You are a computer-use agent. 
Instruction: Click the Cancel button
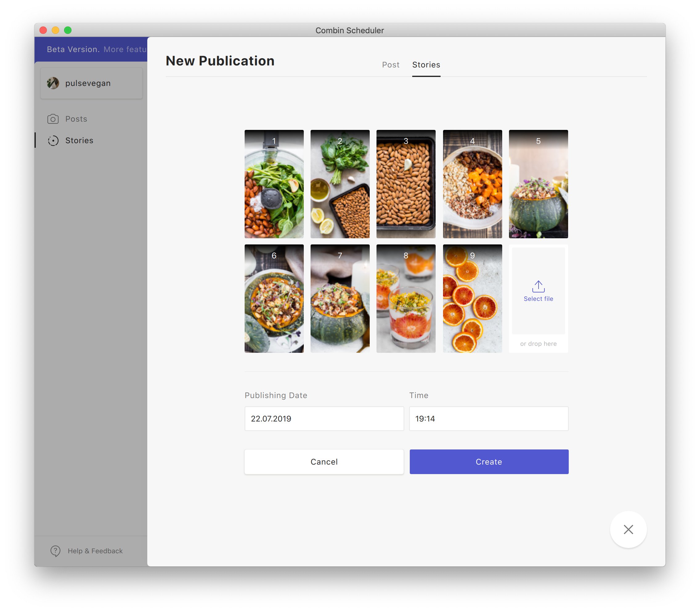click(324, 461)
